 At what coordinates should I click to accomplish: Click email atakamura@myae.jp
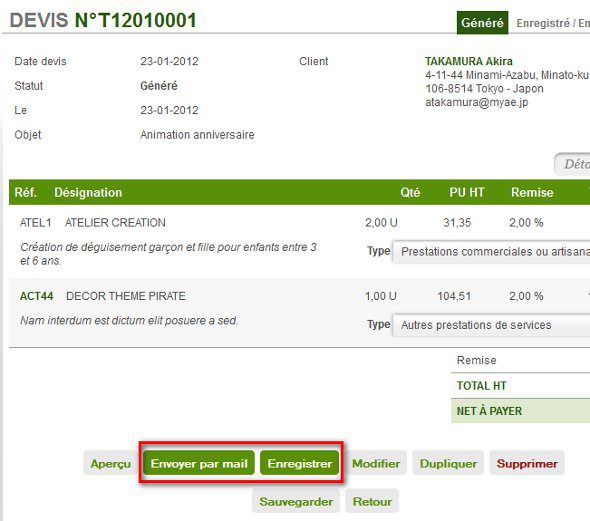(x=477, y=102)
